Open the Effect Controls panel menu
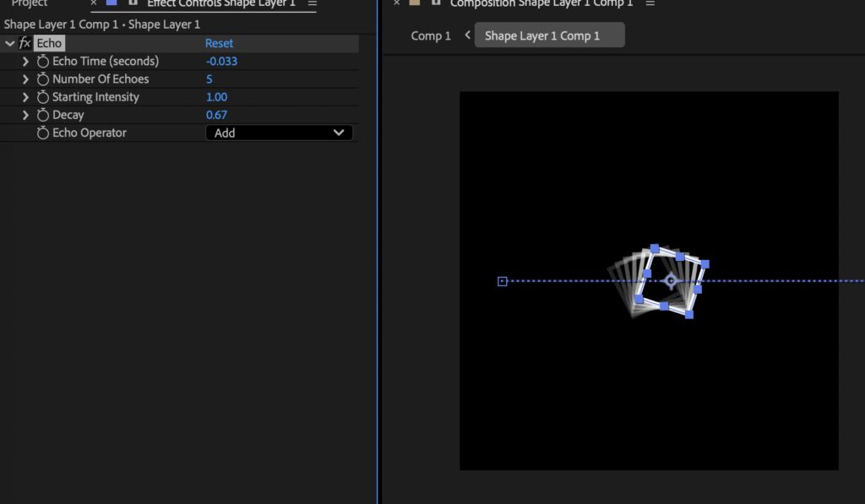The height and width of the screenshot is (504, 865). (312, 3)
